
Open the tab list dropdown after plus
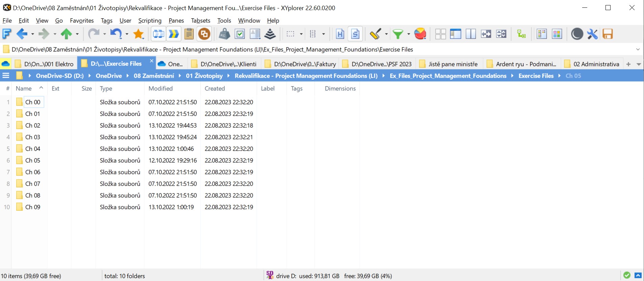[x=639, y=64]
